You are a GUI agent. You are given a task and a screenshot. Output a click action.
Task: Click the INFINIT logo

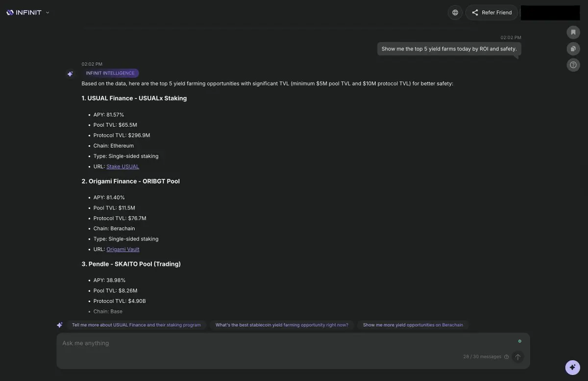click(24, 12)
